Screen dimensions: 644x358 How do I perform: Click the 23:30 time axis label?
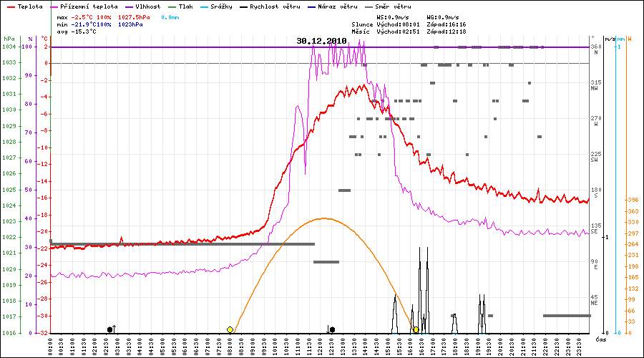click(580, 347)
